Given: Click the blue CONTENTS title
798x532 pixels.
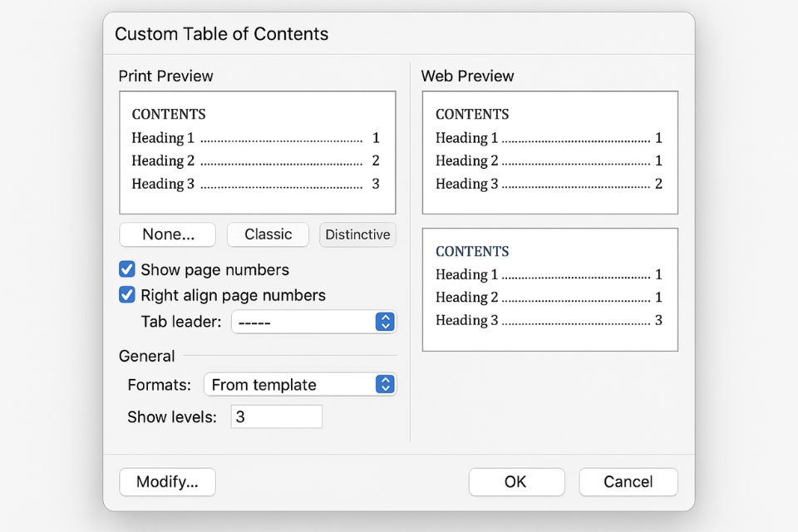Looking at the screenshot, I should 472,251.
